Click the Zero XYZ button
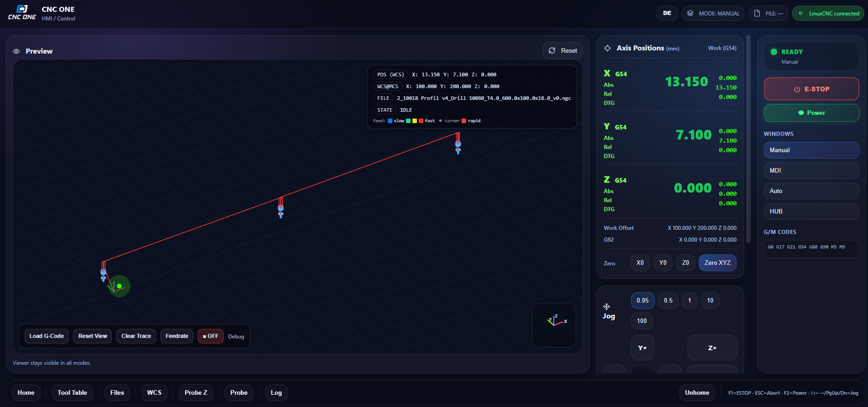868x407 pixels. (717, 263)
